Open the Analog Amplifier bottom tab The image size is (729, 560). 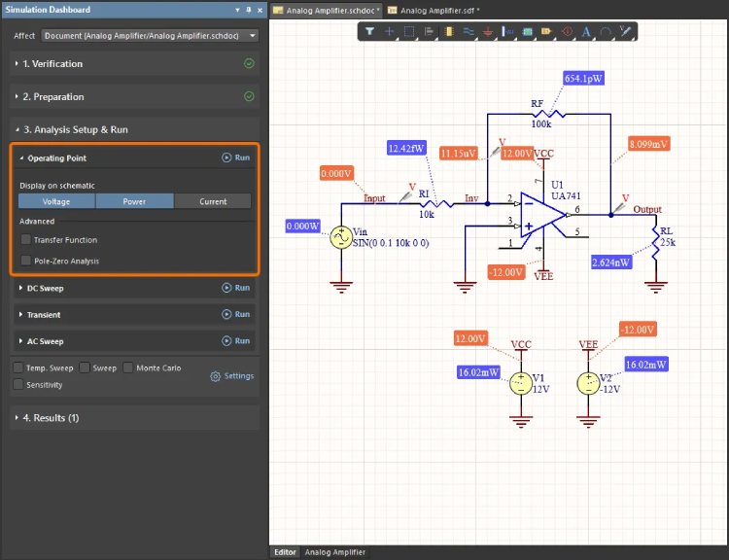click(335, 552)
